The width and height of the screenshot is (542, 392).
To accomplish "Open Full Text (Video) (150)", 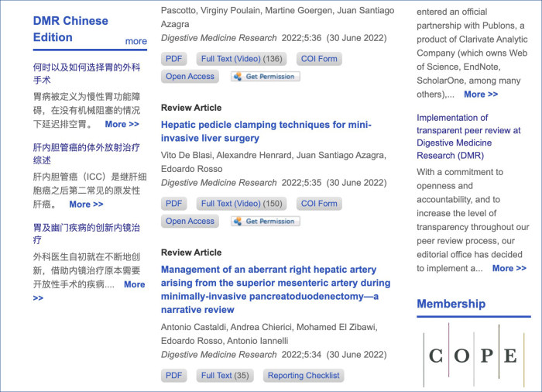I will (242, 204).
